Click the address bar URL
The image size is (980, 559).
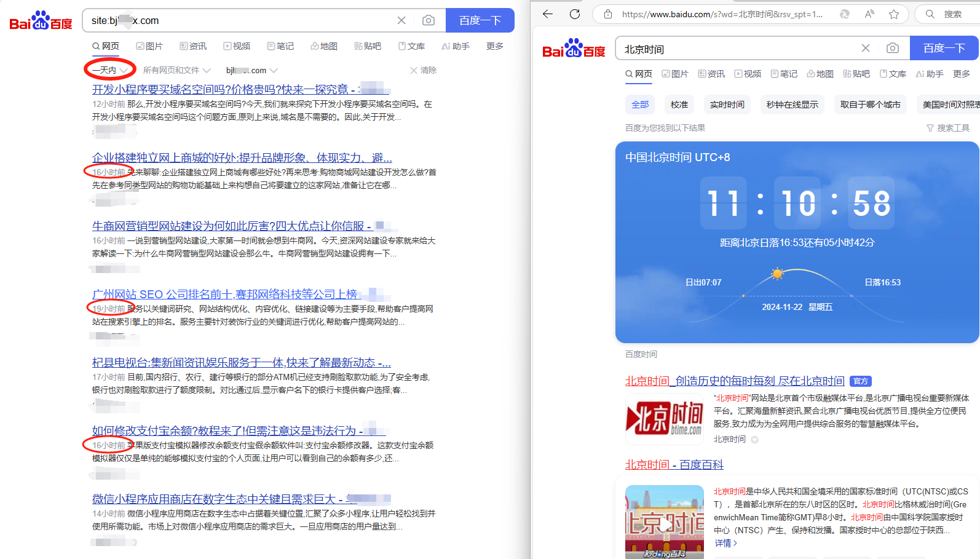click(722, 14)
